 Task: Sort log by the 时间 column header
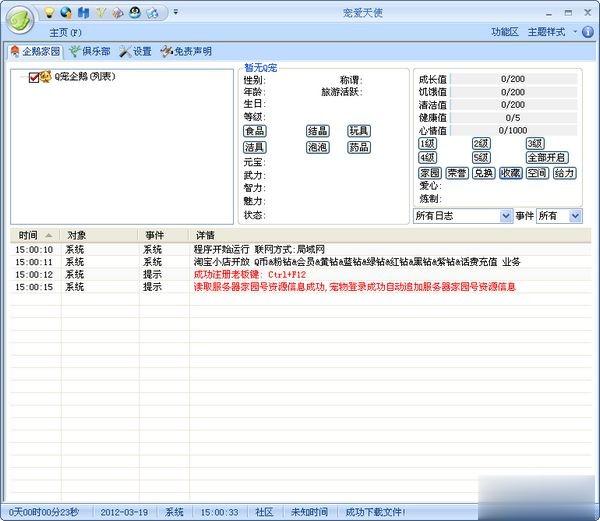point(35,235)
